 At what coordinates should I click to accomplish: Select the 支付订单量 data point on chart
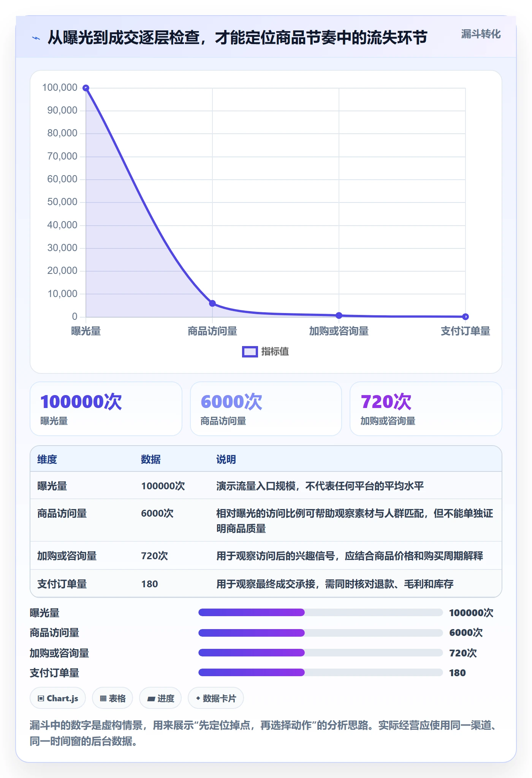(x=465, y=316)
